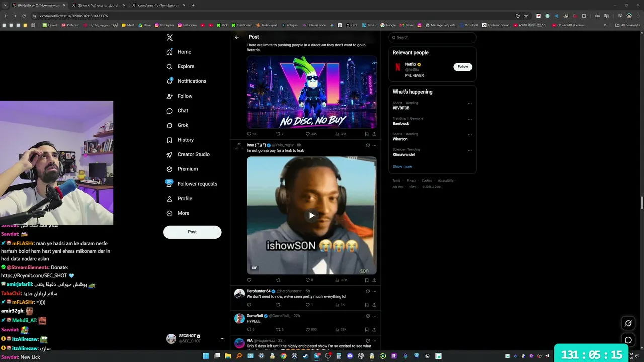Open File Explorer from the taskbar
Screen dimensions: 644x362
pyautogui.click(x=228, y=356)
